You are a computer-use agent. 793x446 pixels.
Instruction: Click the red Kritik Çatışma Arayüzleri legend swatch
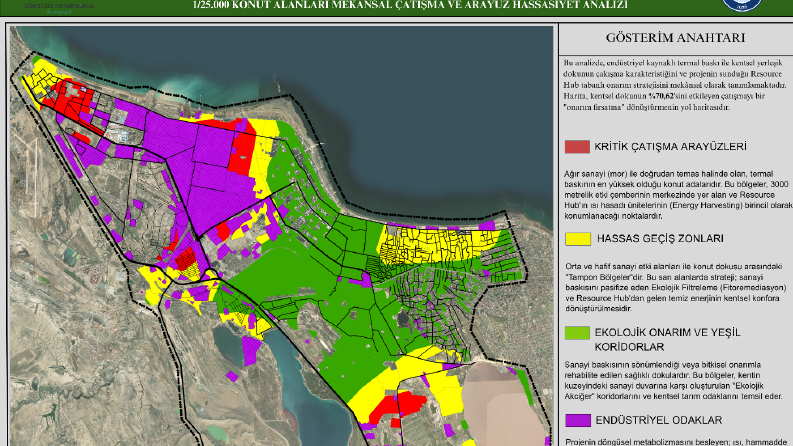point(577,147)
